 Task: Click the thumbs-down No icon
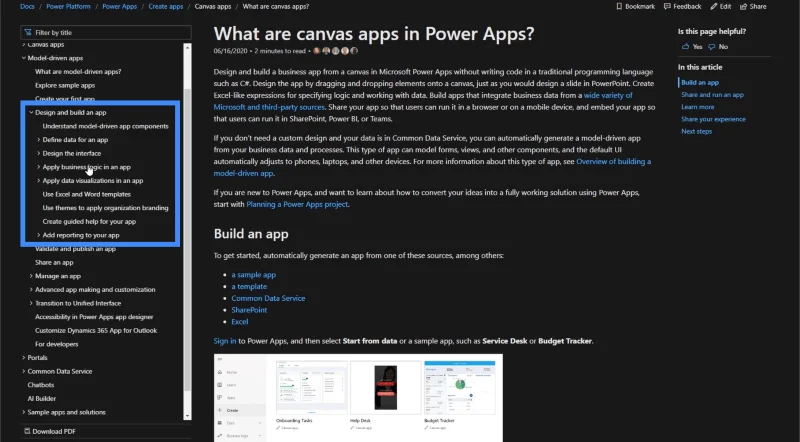click(712, 46)
